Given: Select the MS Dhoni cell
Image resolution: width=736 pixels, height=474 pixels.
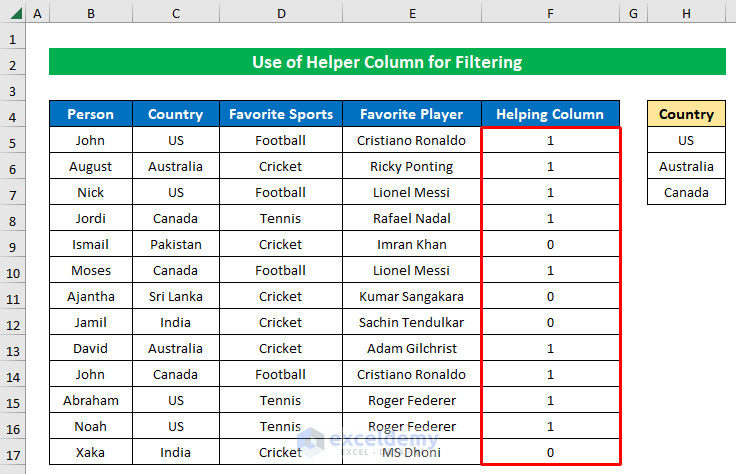Looking at the screenshot, I should tap(412, 452).
